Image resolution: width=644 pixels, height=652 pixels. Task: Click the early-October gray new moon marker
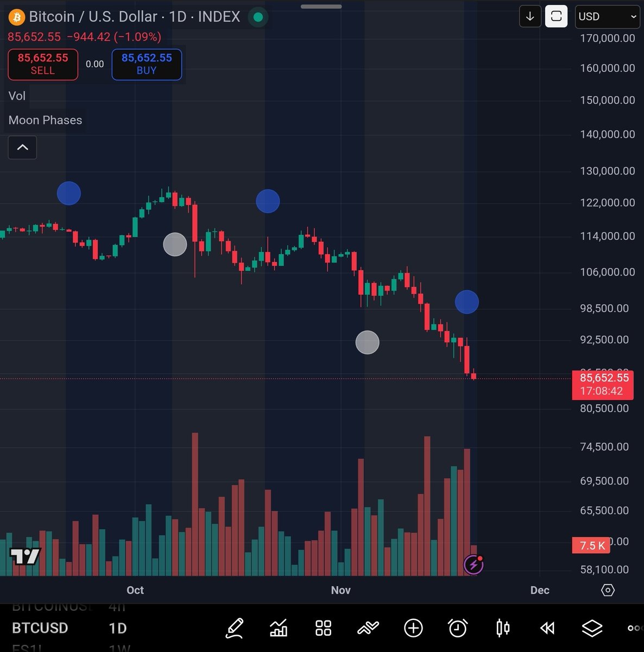tap(175, 244)
